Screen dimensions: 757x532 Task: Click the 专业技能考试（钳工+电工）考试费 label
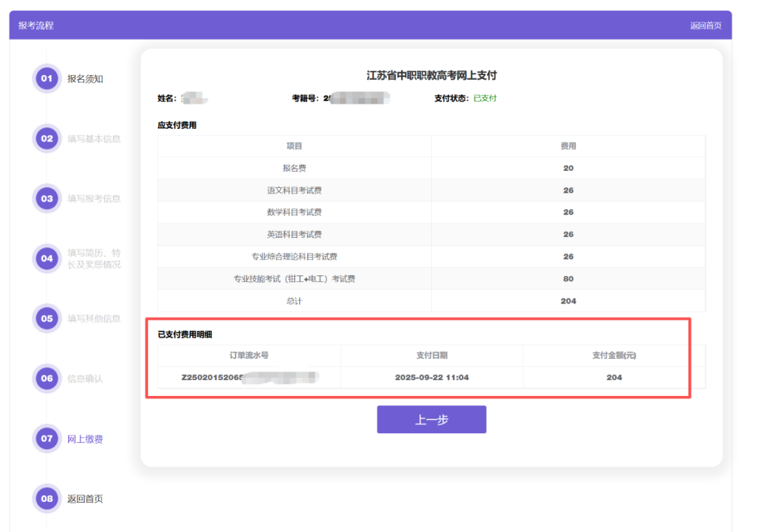pos(294,278)
